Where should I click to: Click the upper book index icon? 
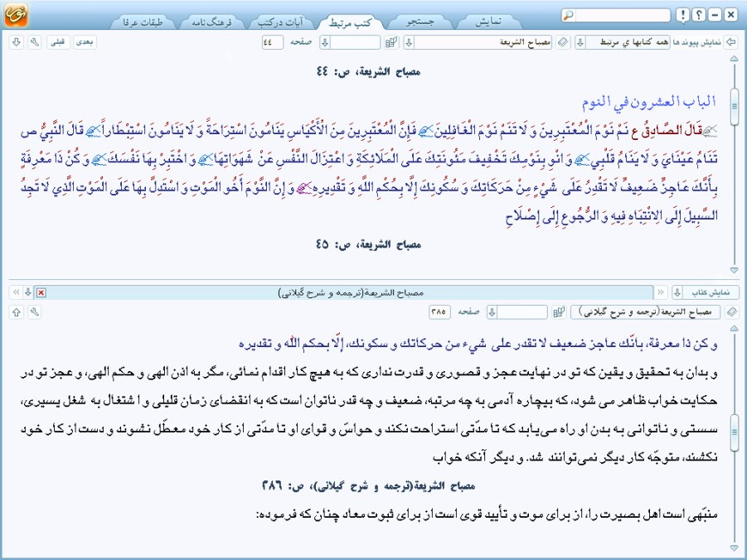(391, 42)
